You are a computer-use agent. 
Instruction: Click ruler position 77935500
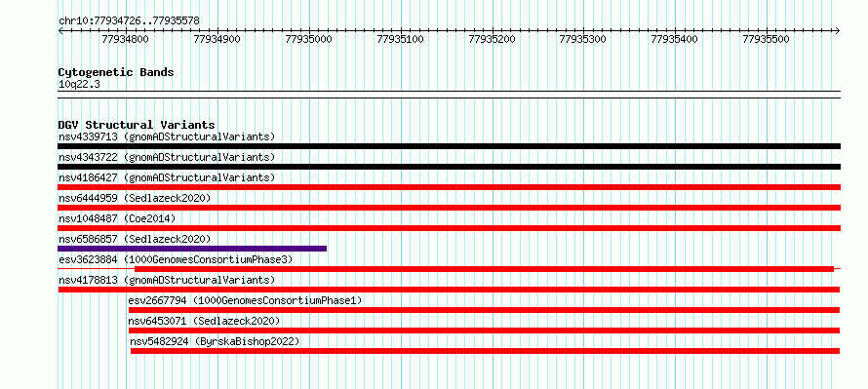(x=766, y=39)
